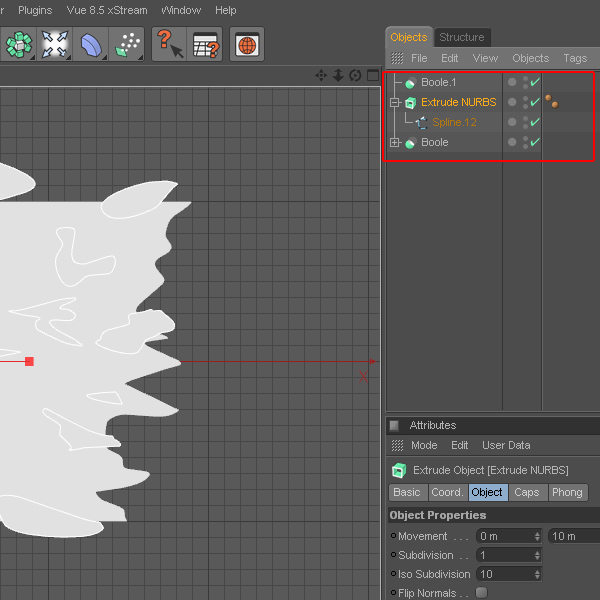Viewport: 600px width, 600px height.
Task: Open Objects manager Objects menu
Action: [x=530, y=58]
